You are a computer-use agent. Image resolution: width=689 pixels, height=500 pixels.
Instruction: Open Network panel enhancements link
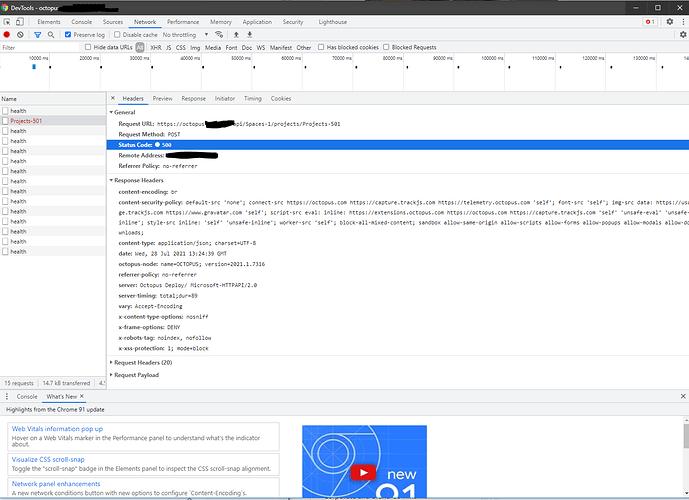point(56,484)
